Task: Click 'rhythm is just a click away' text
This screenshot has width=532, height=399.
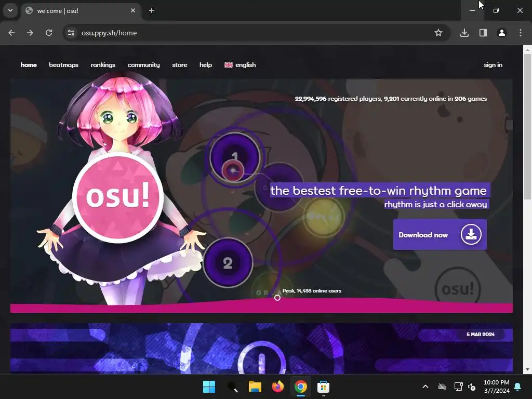Action: pyautogui.click(x=436, y=204)
